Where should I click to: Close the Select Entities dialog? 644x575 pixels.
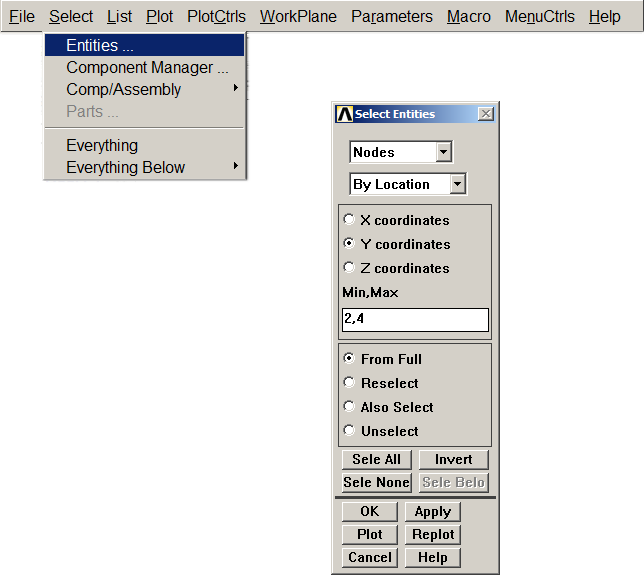(486, 114)
